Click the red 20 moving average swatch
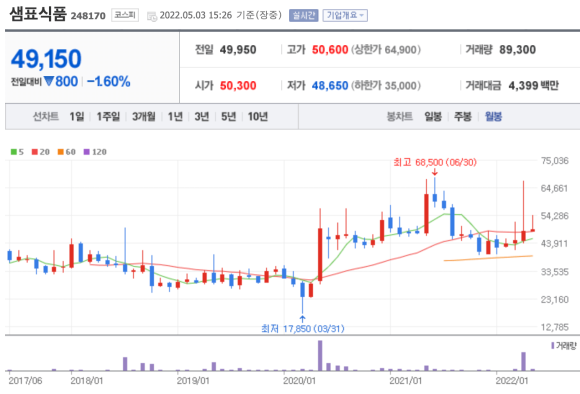 click(35, 152)
